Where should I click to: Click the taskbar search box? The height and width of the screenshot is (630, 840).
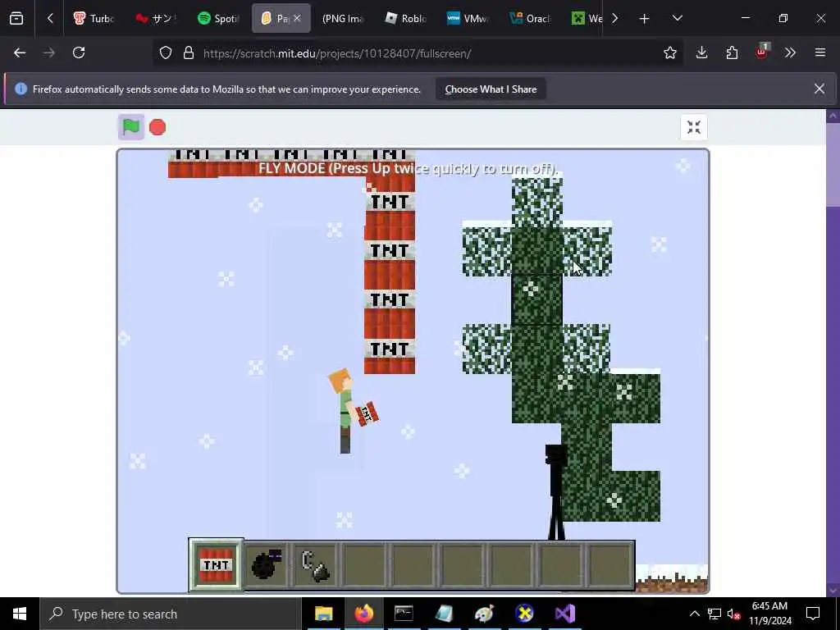point(171,614)
